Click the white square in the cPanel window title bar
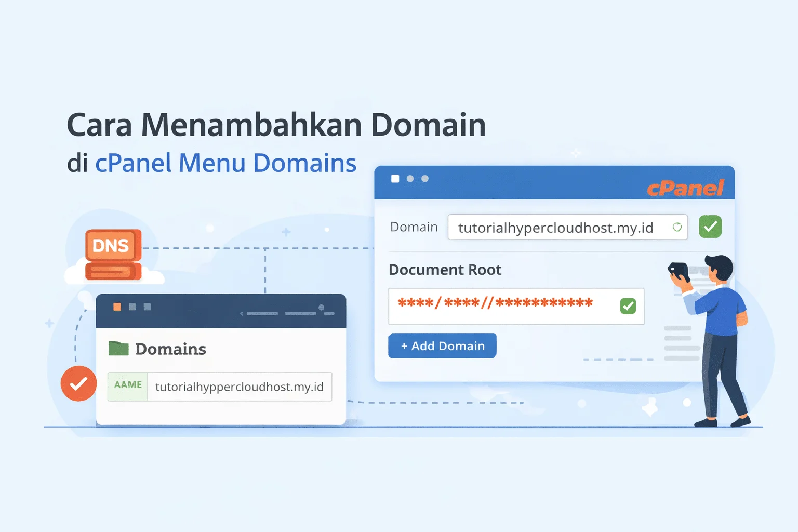The image size is (798, 532). click(395, 179)
